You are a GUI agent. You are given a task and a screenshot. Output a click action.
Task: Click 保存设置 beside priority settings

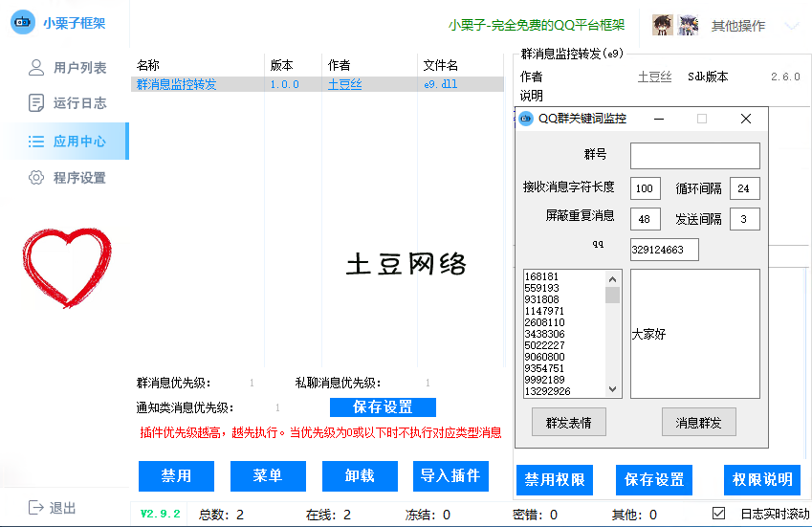tap(383, 406)
